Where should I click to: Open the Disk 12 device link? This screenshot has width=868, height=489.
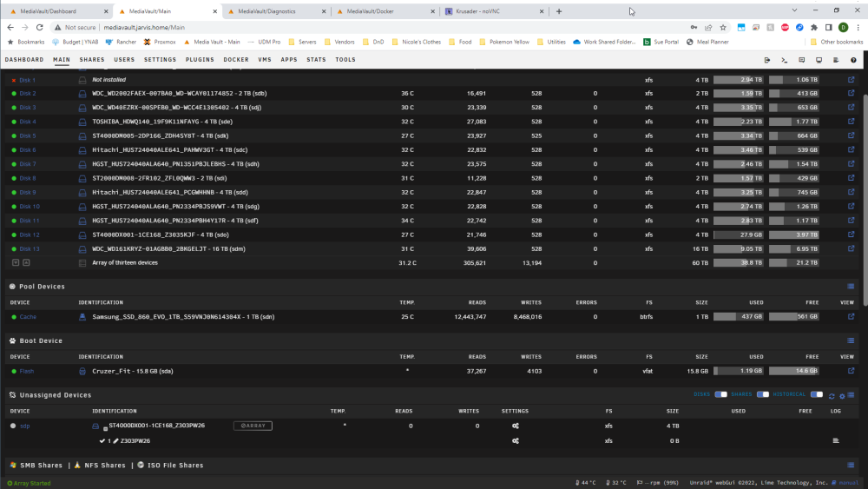tap(30, 235)
